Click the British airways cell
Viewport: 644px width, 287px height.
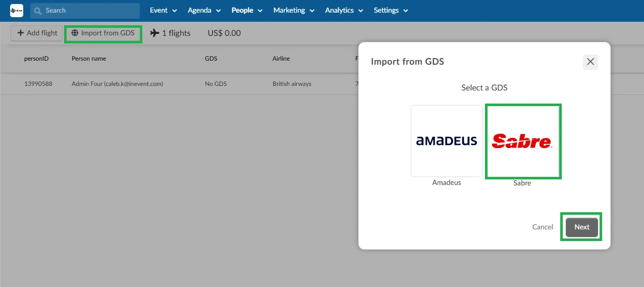coord(292,84)
